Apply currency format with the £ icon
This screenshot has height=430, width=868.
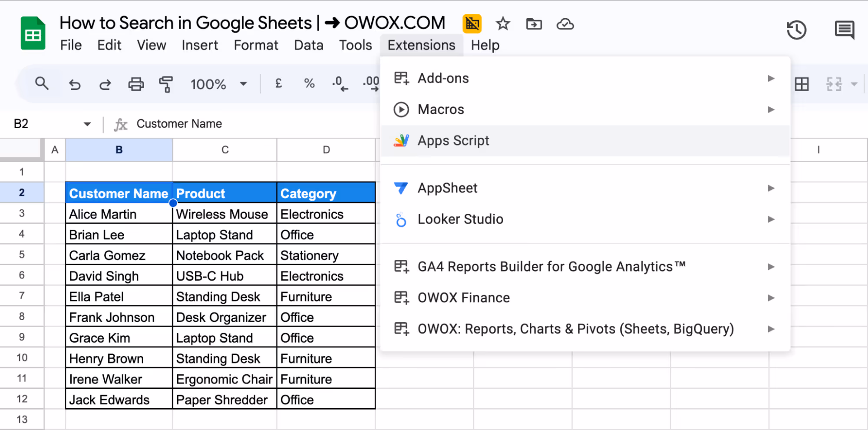pyautogui.click(x=278, y=83)
